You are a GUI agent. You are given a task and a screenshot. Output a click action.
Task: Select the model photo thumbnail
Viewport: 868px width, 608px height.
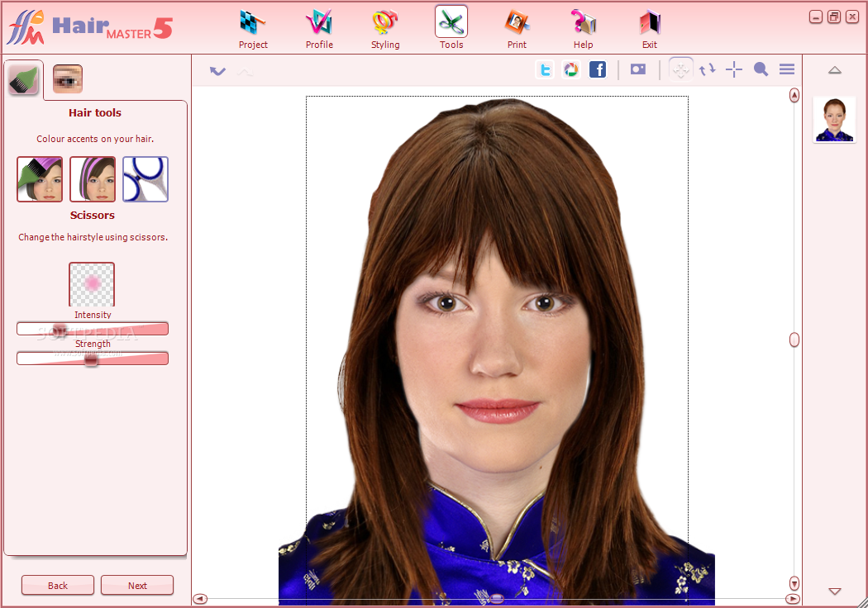[x=833, y=120]
